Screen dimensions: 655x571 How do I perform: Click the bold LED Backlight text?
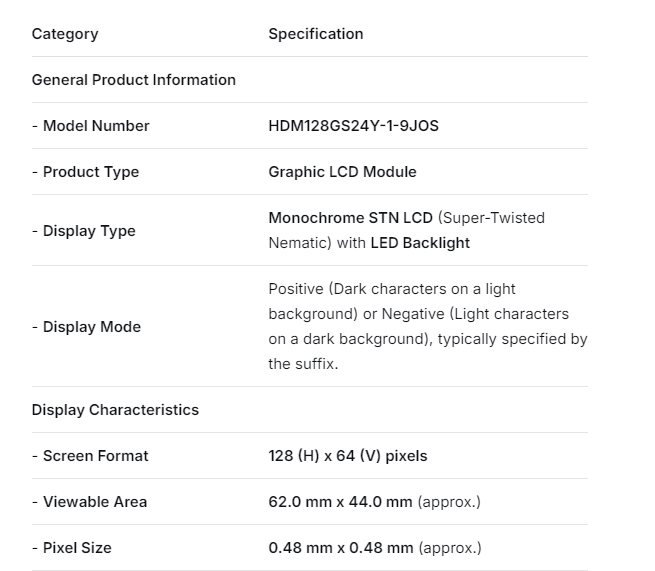[x=420, y=243]
